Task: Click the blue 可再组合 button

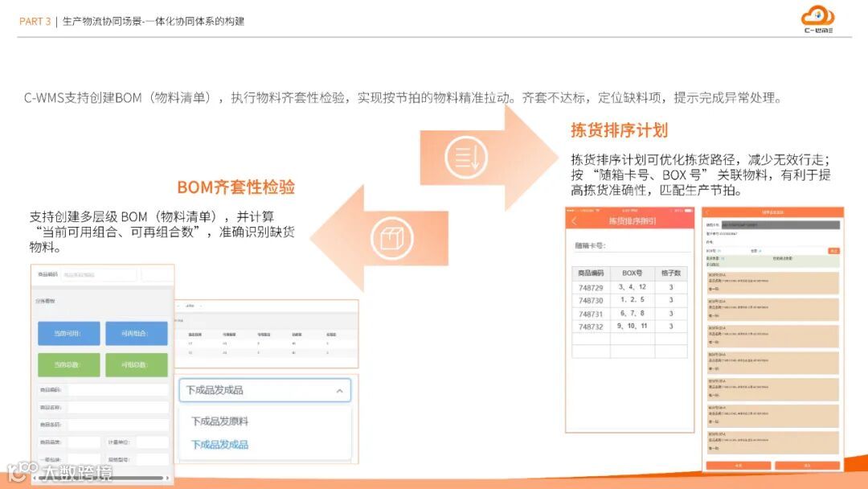Action: 137,333
